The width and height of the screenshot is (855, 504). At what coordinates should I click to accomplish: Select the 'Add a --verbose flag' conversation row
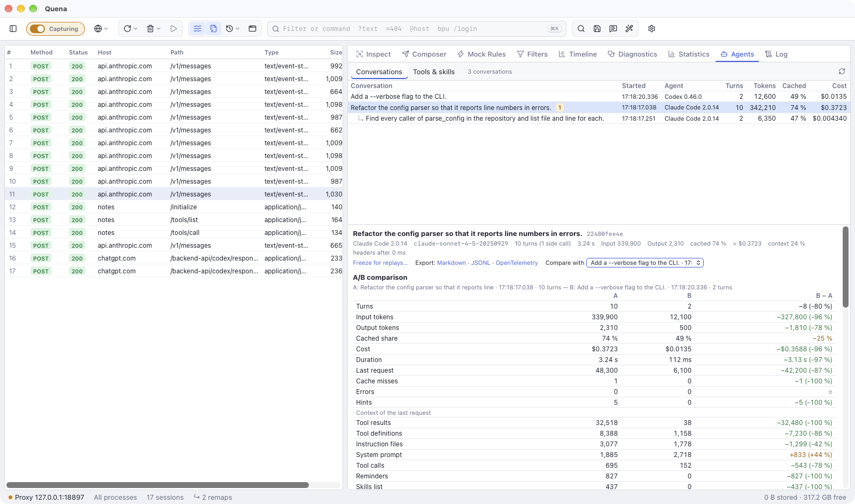(598, 97)
